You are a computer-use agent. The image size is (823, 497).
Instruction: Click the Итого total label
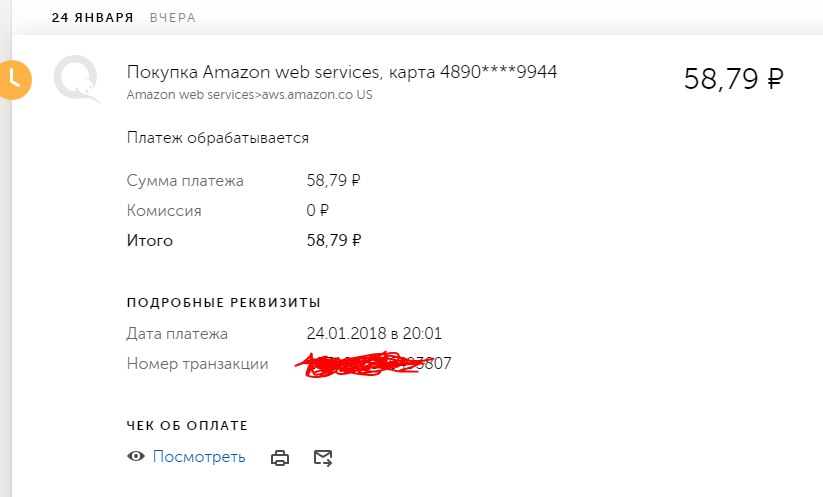pyautogui.click(x=150, y=241)
